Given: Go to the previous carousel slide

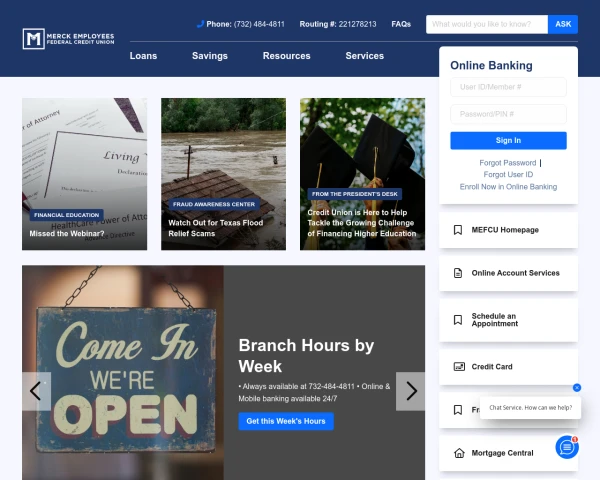Looking at the screenshot, I should [x=36, y=391].
